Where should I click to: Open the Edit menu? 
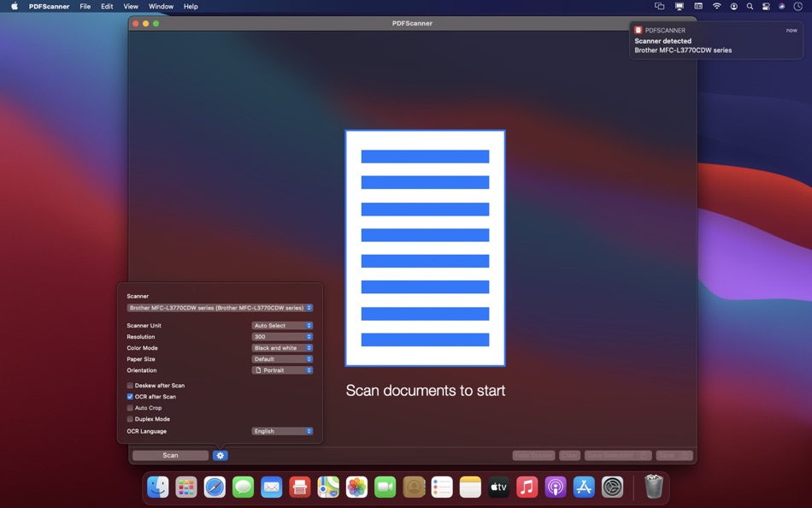(107, 6)
